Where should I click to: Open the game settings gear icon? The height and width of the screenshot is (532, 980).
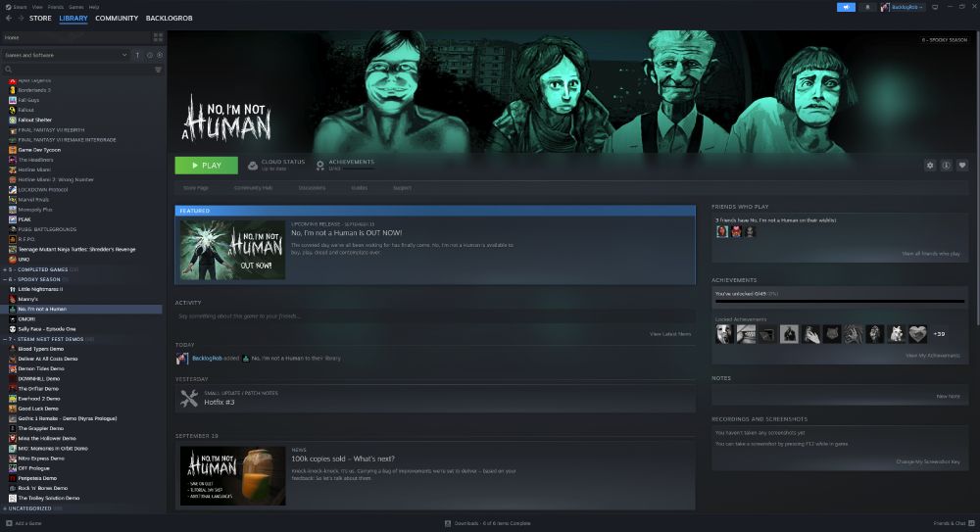click(930, 165)
